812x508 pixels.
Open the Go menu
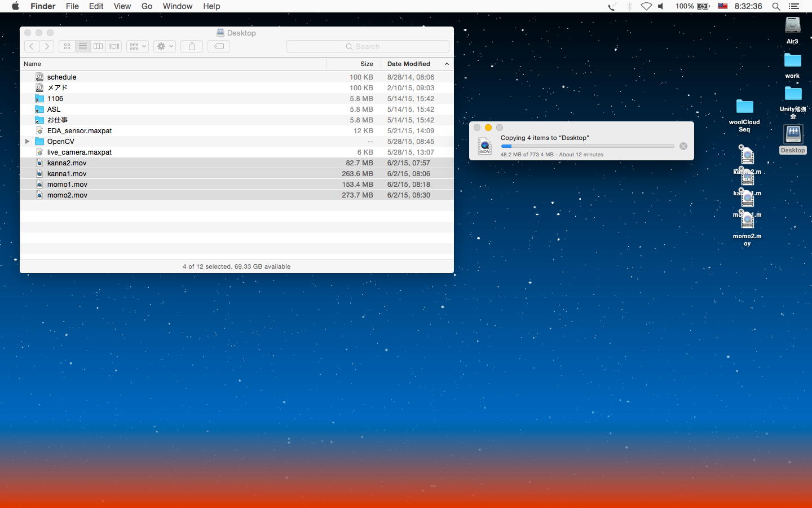pos(147,6)
